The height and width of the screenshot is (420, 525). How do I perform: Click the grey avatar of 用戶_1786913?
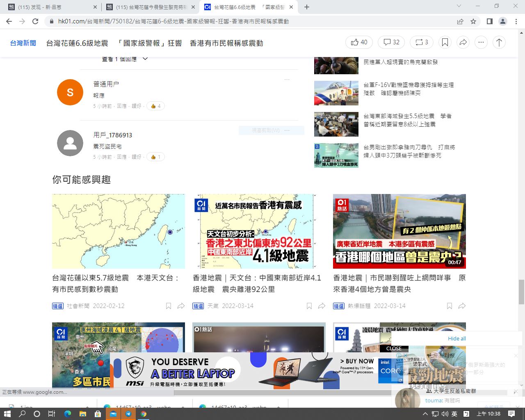(70, 143)
